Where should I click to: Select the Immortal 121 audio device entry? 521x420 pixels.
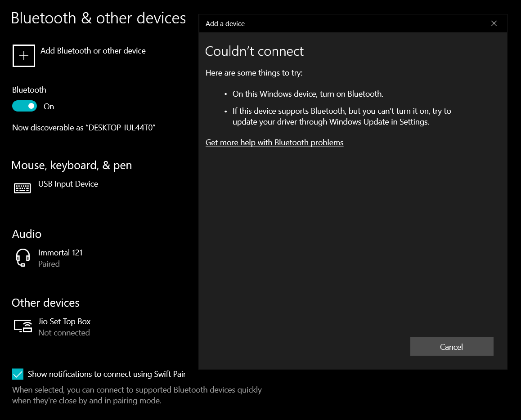[60, 258]
